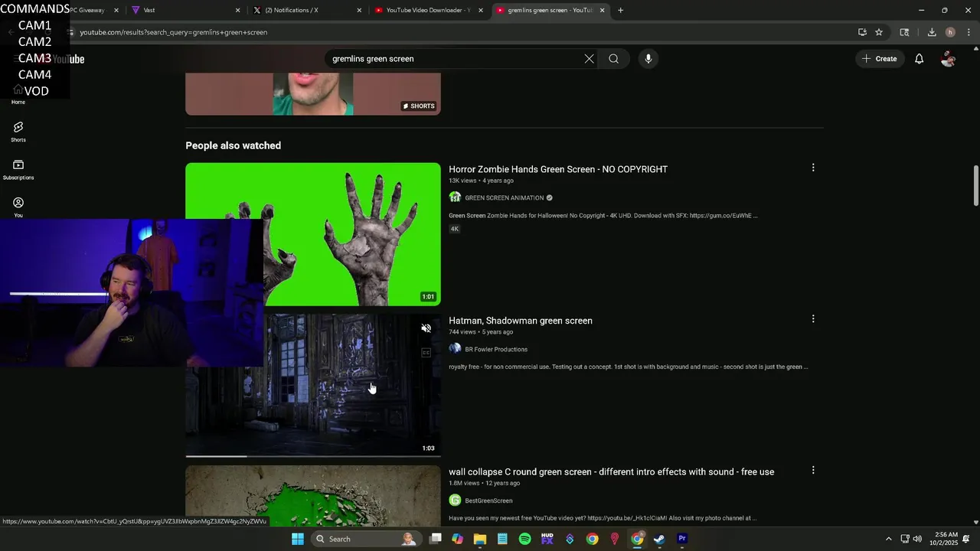The height and width of the screenshot is (551, 980).
Task: Visit the BestGreenScreen channel
Action: (x=488, y=500)
